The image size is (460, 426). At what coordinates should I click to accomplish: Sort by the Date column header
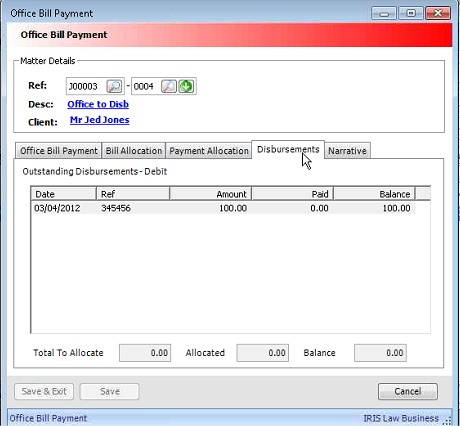pos(64,194)
